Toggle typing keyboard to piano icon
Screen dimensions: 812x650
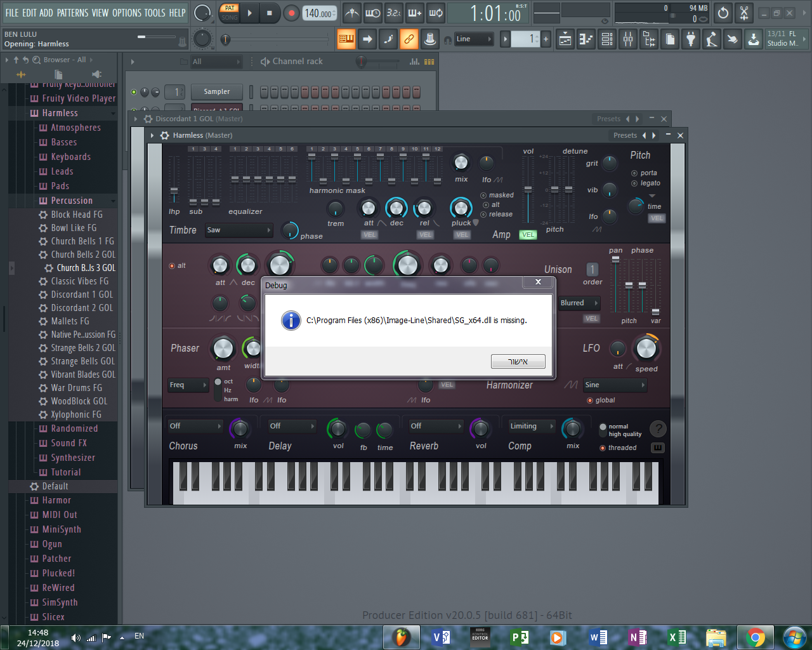coord(346,39)
